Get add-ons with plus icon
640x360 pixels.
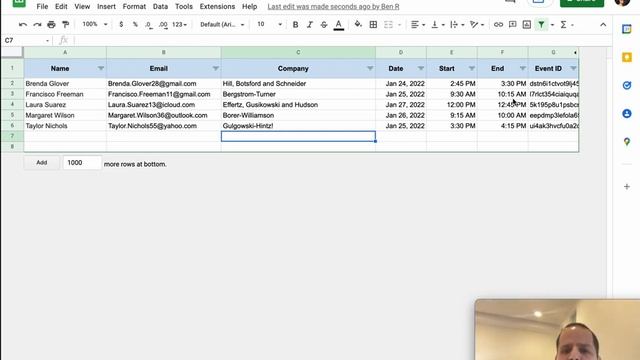[627, 187]
